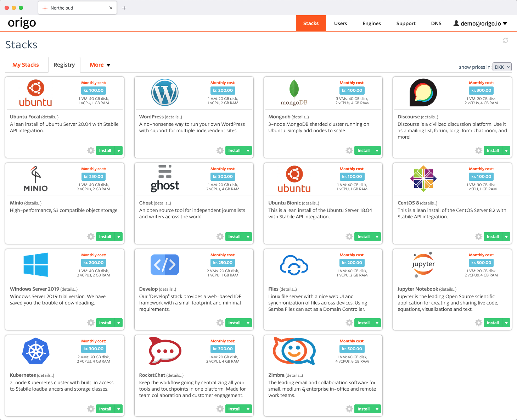This screenshot has height=420, width=517.
Task: Open details link for Develop
Action: (167, 289)
